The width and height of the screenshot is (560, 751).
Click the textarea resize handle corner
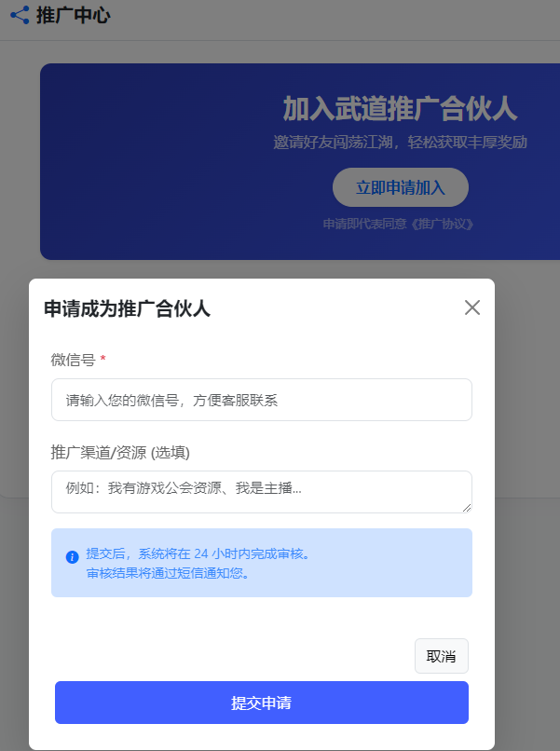pyautogui.click(x=467, y=508)
